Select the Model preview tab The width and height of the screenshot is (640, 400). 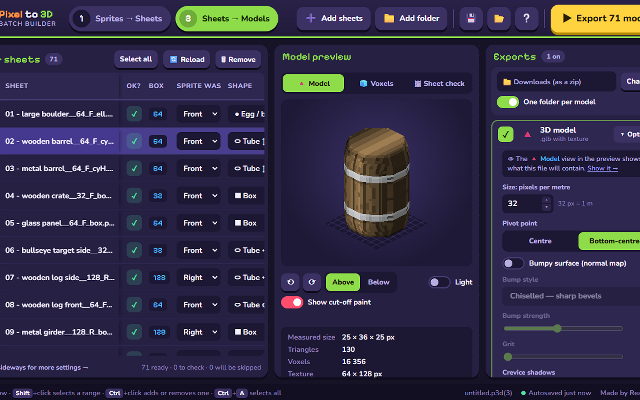(313, 83)
